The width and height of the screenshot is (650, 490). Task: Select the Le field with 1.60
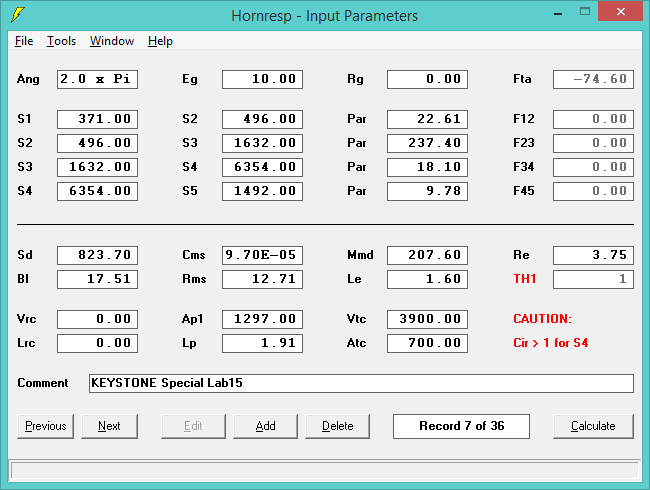[x=427, y=279]
